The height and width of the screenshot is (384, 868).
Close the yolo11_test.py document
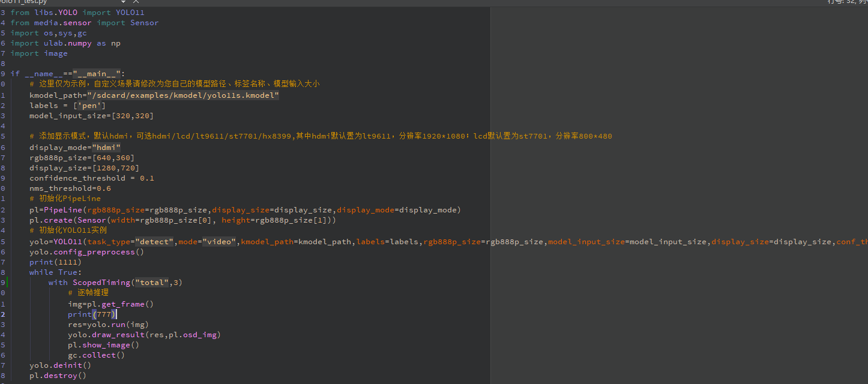point(136,2)
